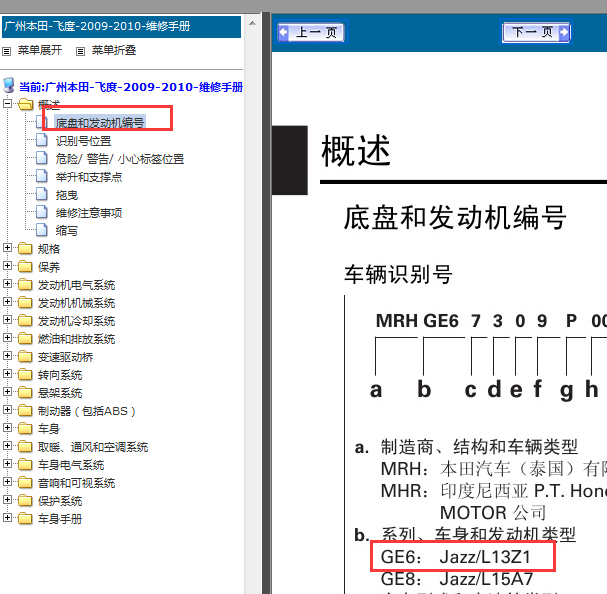Click the computer icon beside current manual
The width and height of the screenshot is (607, 594).
coord(9,86)
